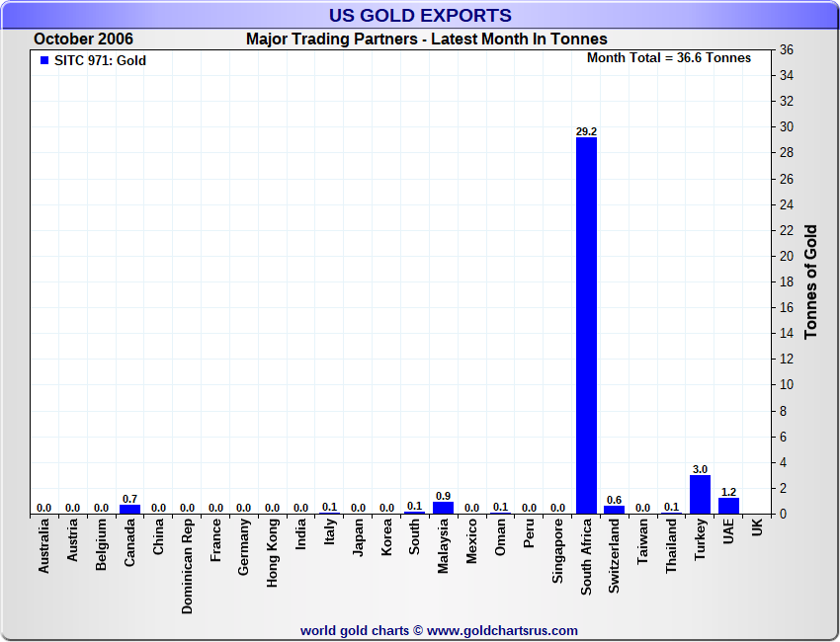Click the Major Trading Partners subtitle

click(x=427, y=40)
